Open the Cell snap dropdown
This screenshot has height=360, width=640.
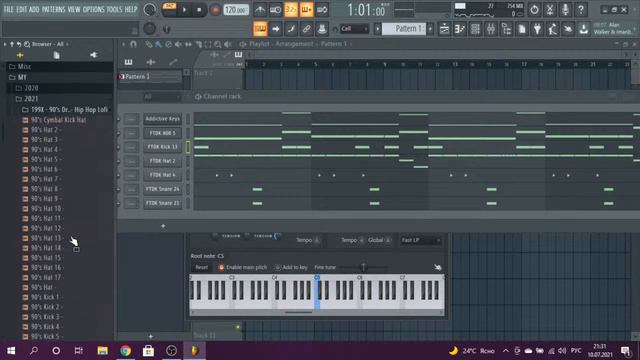[354, 29]
